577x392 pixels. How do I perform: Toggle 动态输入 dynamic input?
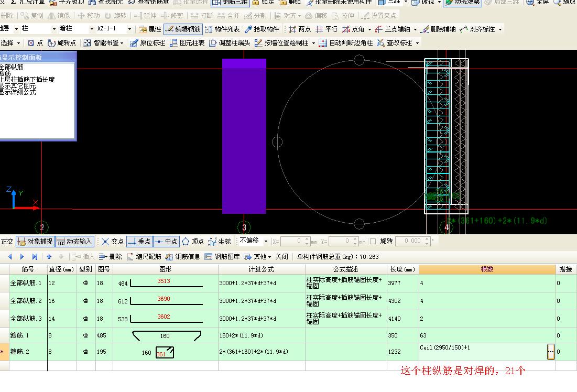click(x=75, y=242)
